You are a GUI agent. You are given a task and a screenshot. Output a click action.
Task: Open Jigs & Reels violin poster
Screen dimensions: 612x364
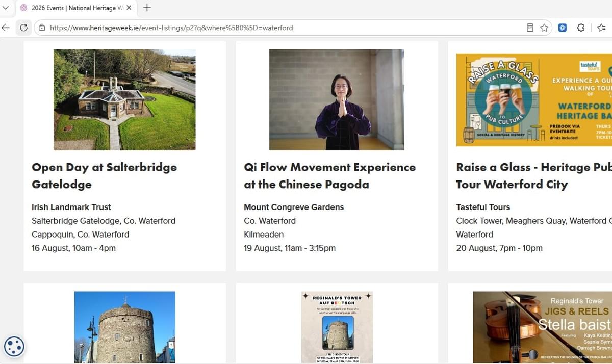(542, 327)
